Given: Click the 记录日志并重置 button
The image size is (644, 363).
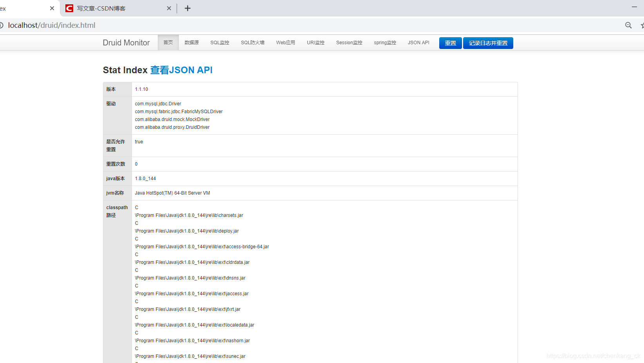Looking at the screenshot, I should pyautogui.click(x=488, y=43).
